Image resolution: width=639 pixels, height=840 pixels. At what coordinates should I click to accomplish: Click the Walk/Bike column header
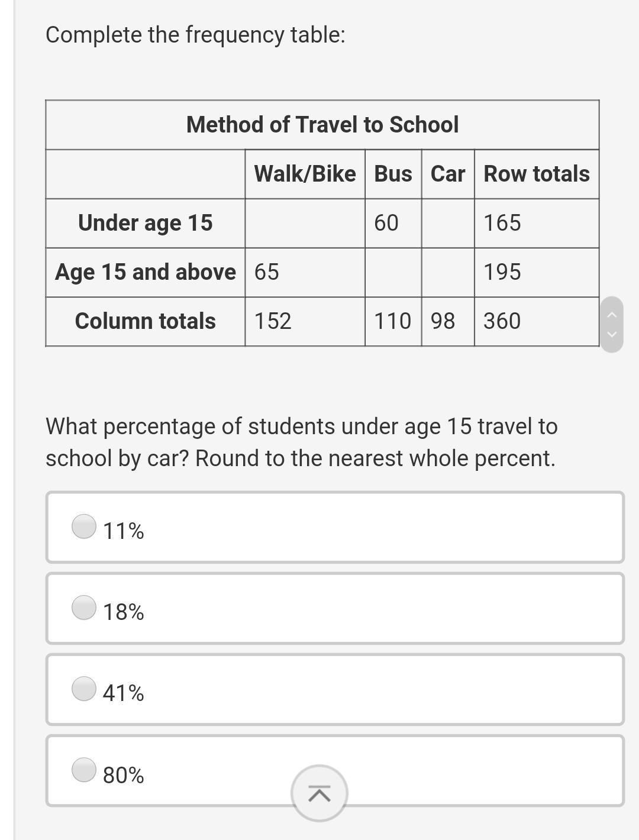pos(305,174)
